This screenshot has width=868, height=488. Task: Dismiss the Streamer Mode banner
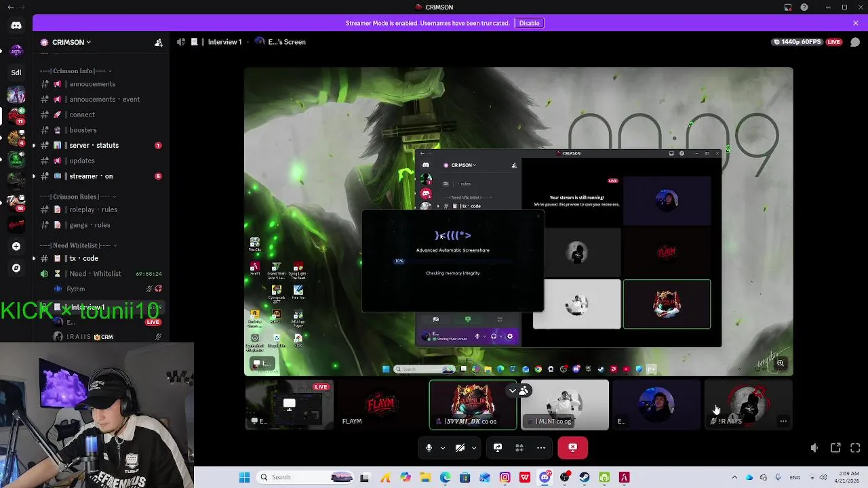point(856,23)
